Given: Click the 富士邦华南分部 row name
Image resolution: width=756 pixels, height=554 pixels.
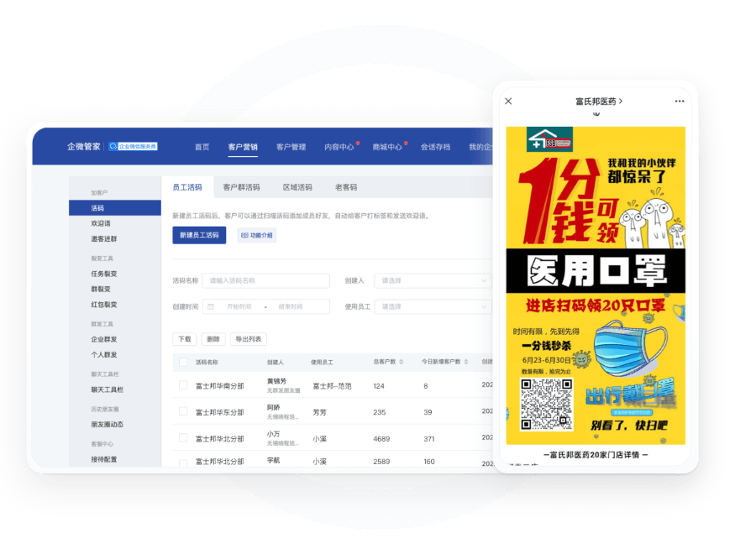Looking at the screenshot, I should point(220,386).
